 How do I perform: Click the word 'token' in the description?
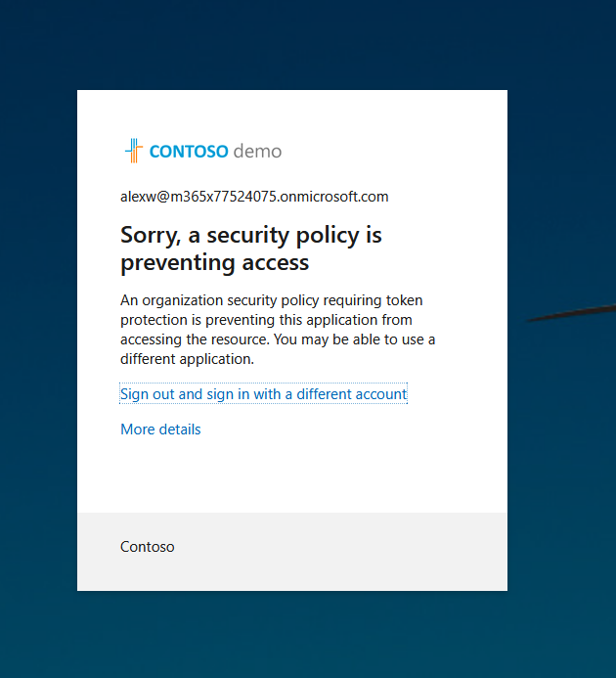(404, 300)
